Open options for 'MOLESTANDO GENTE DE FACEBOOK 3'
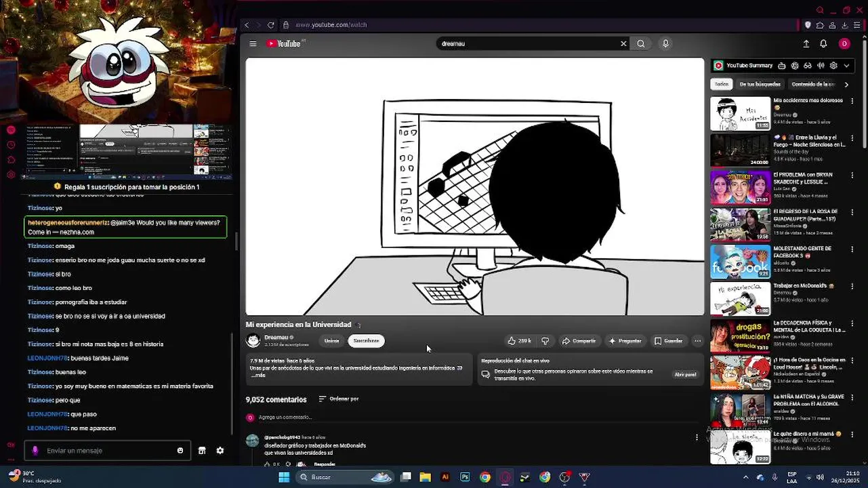This screenshot has width=868, height=488. coord(852,249)
